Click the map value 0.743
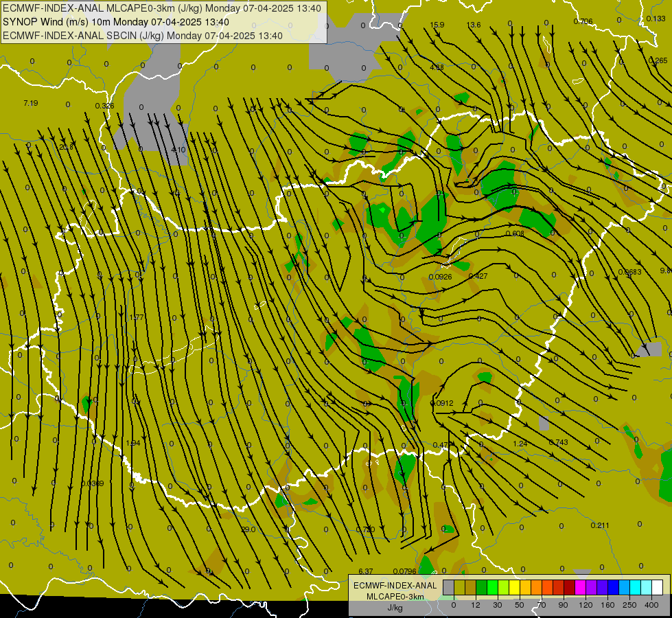672x618 pixels. pyautogui.click(x=559, y=442)
